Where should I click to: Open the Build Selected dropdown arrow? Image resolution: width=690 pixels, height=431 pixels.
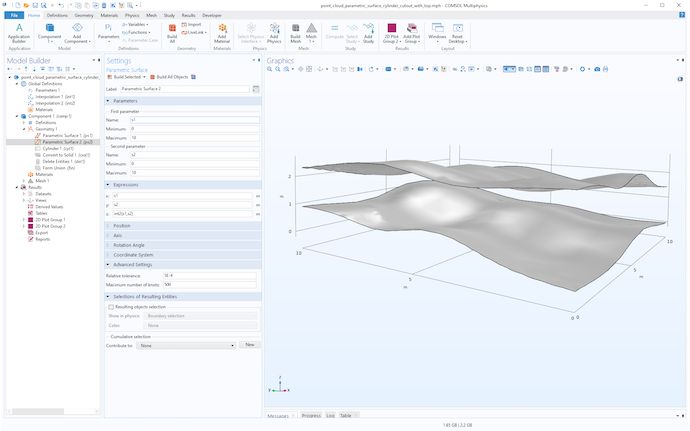coord(144,77)
